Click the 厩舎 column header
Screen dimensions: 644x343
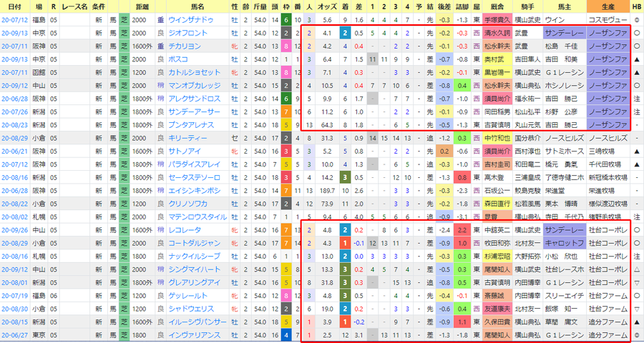pyautogui.click(x=498, y=6)
